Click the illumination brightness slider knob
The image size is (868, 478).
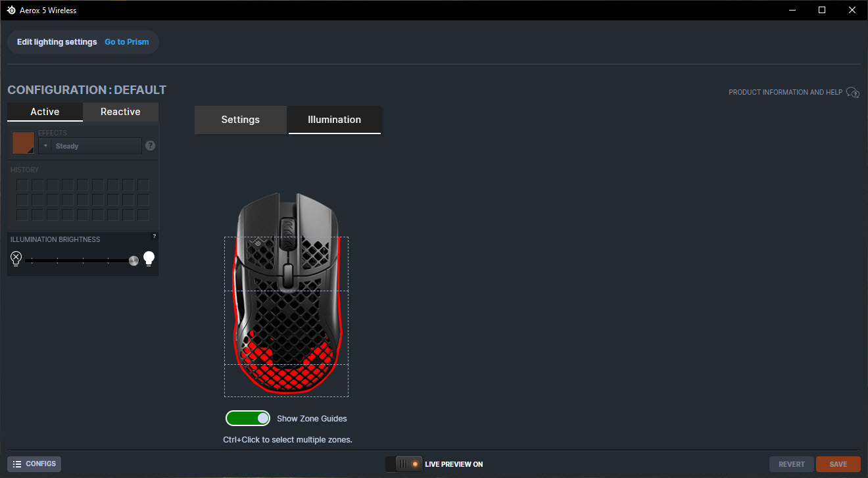pyautogui.click(x=134, y=260)
